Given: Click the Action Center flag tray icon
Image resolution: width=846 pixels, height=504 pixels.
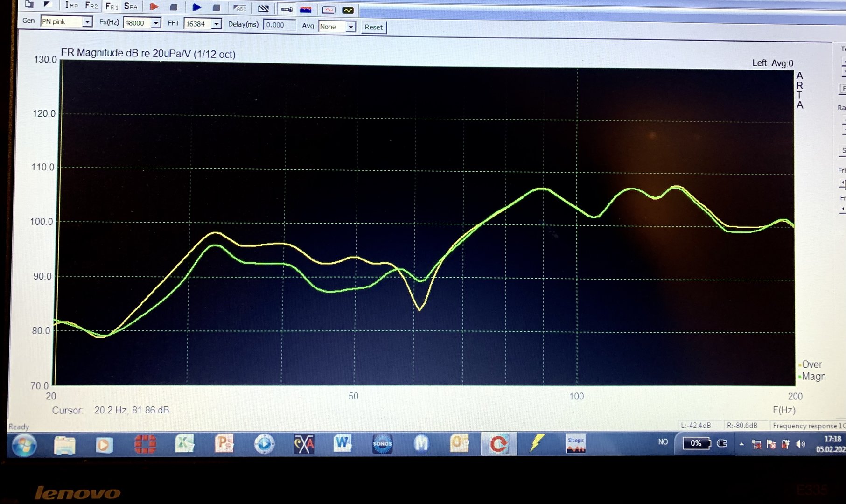Looking at the screenshot, I should (771, 444).
